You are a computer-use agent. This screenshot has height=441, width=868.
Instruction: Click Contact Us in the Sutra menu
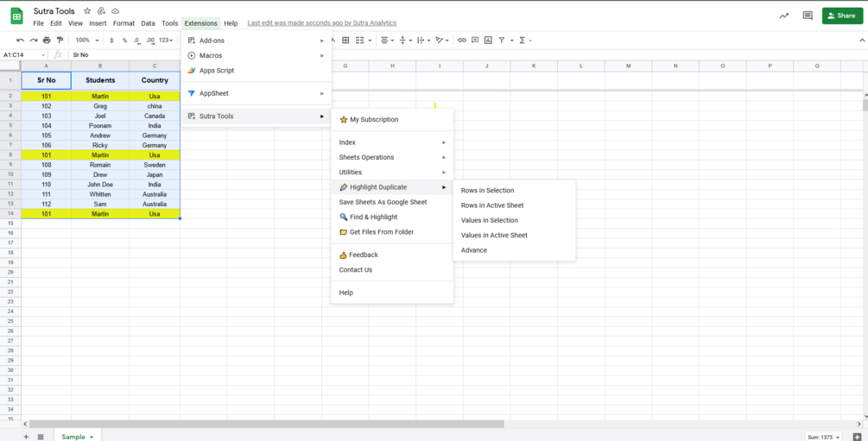point(392,269)
